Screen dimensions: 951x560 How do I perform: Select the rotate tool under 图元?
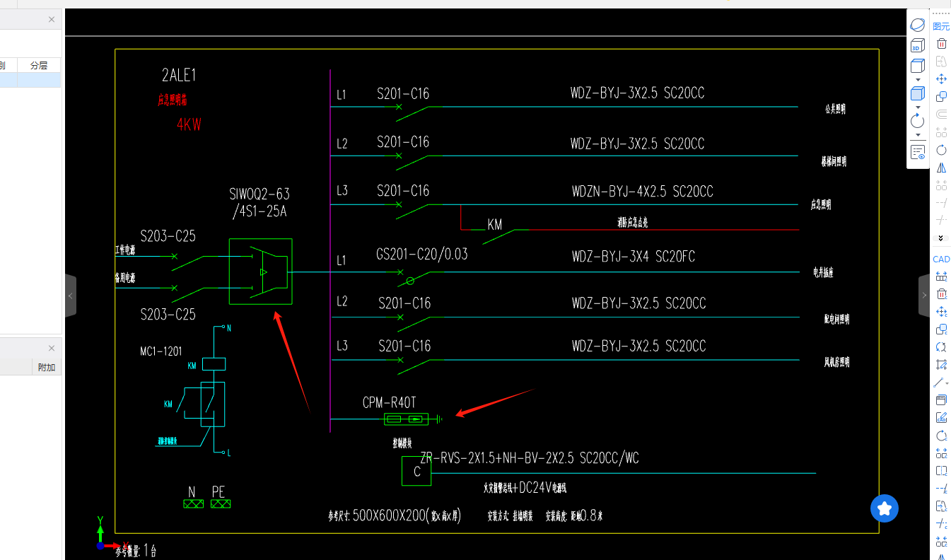click(x=941, y=150)
